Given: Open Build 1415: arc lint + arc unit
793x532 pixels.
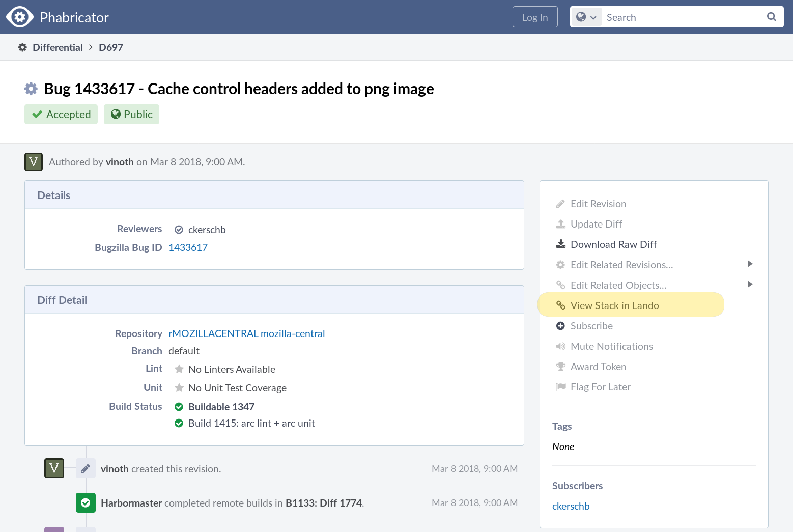Looking at the screenshot, I should pos(251,423).
